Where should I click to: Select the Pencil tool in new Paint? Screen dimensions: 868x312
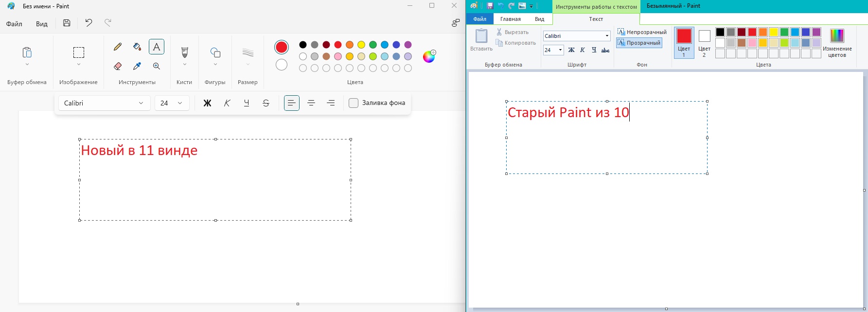[x=117, y=47]
